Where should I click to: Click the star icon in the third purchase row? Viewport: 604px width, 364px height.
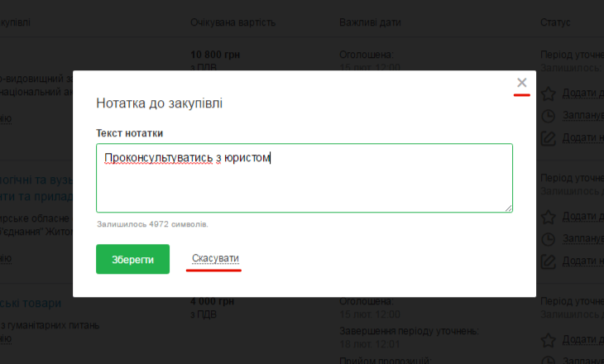[548, 340]
